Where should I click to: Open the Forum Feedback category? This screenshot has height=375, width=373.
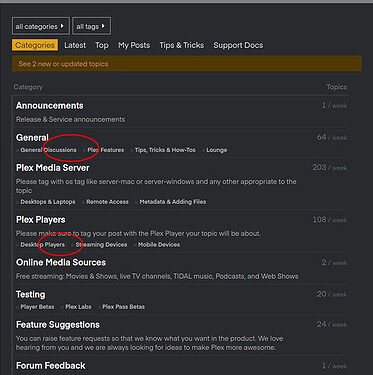tap(51, 366)
